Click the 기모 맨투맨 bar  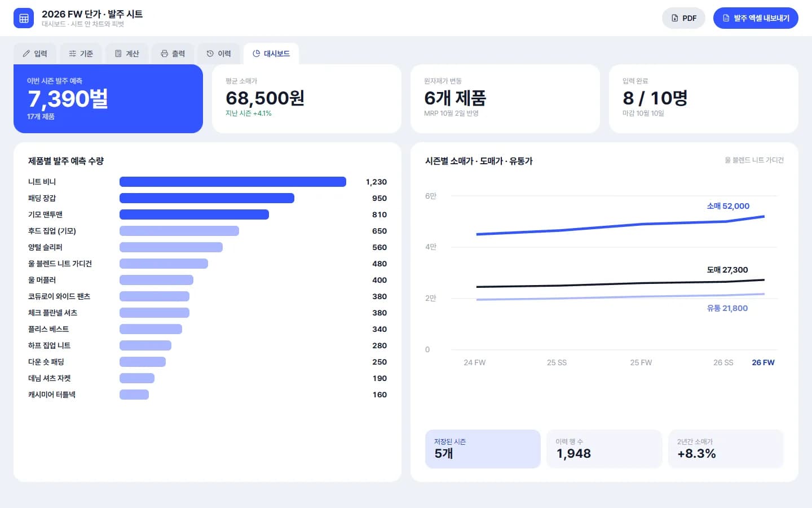click(x=194, y=214)
